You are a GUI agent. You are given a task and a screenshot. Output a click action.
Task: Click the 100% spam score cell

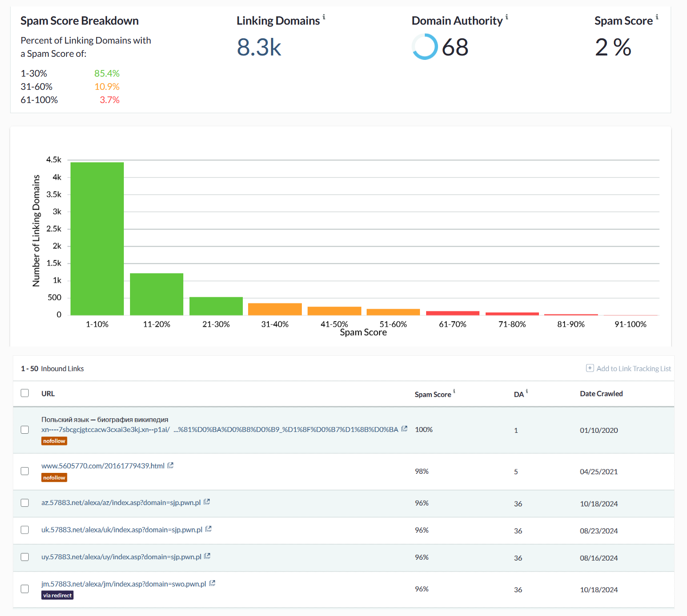424,430
